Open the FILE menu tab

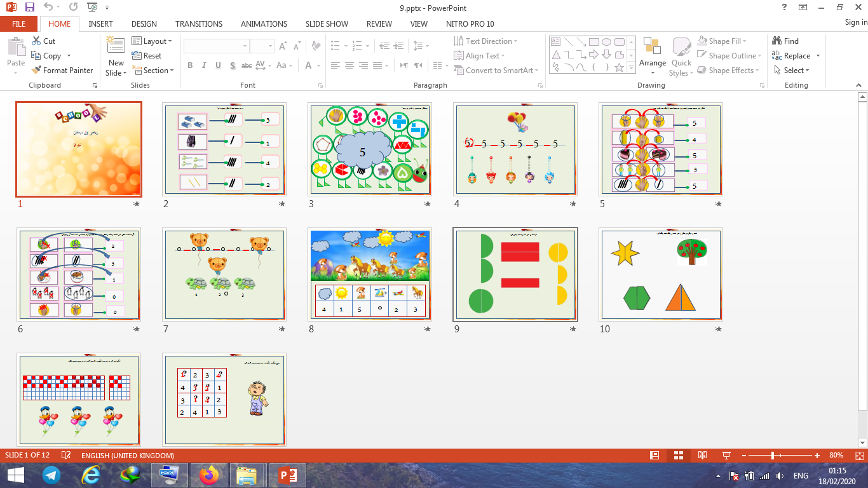[19, 24]
